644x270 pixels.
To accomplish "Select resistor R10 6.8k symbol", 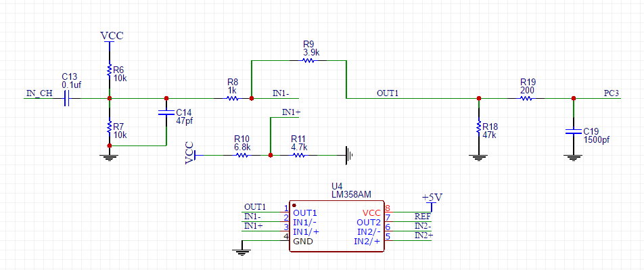I will [x=241, y=156].
